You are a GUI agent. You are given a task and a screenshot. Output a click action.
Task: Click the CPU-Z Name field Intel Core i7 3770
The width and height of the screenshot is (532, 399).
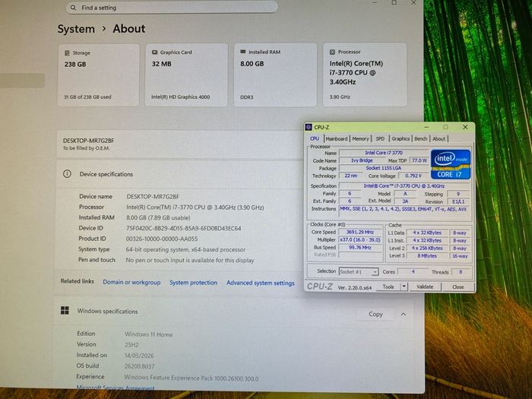pyautogui.click(x=384, y=153)
